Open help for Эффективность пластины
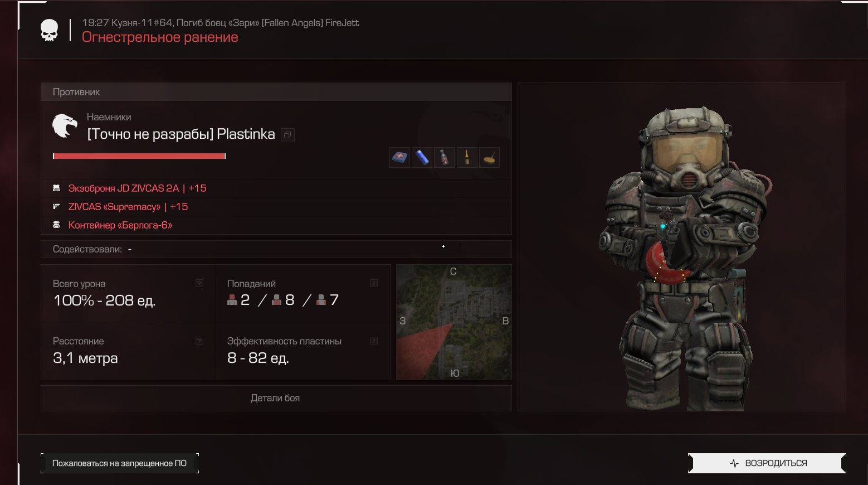 coord(374,341)
